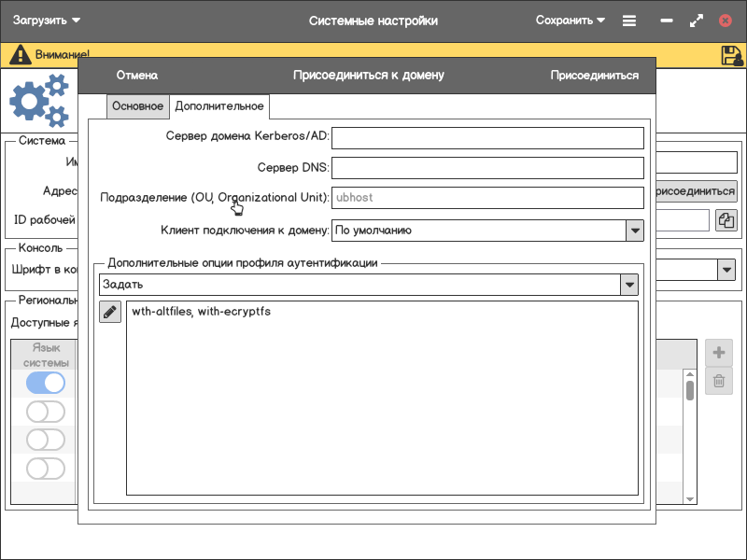This screenshot has width=747, height=560.
Task: Switch to the 'Основное' tab
Action: [137, 106]
